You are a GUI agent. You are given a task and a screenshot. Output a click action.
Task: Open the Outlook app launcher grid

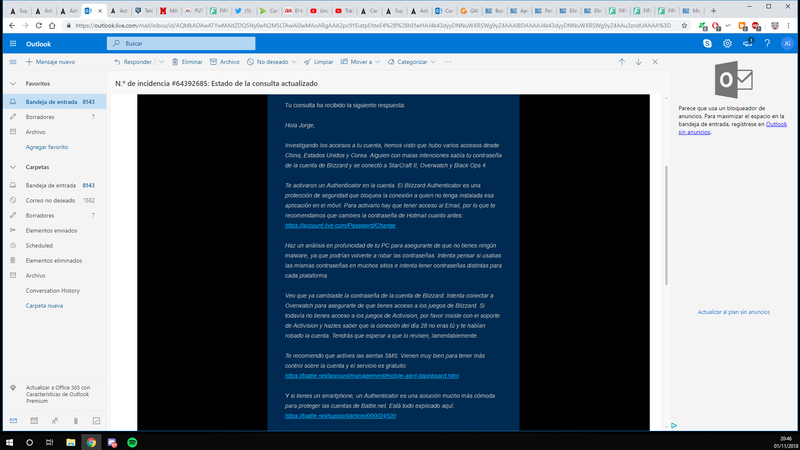click(x=13, y=44)
